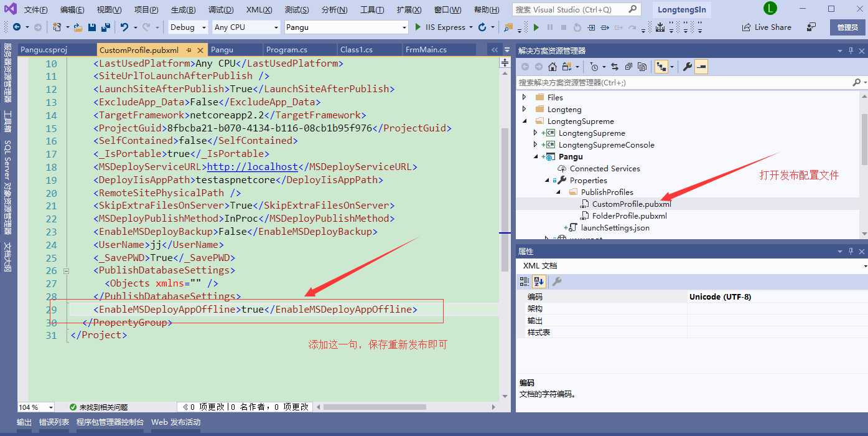
Task: Toggle the nested view button in Solution Explorer
Action: tap(660, 67)
